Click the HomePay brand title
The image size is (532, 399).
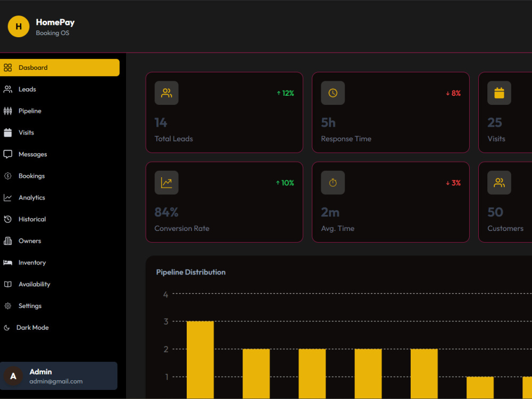(55, 22)
